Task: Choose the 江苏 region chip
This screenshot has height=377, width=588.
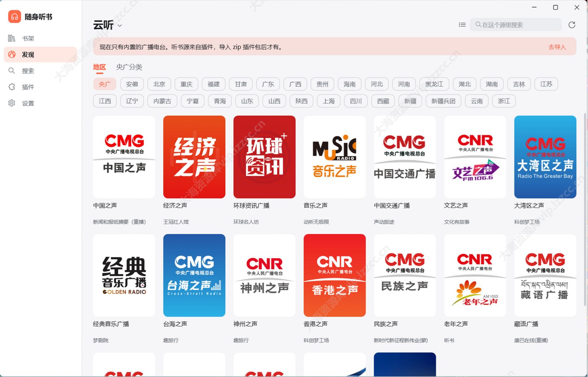Action: pyautogui.click(x=546, y=84)
